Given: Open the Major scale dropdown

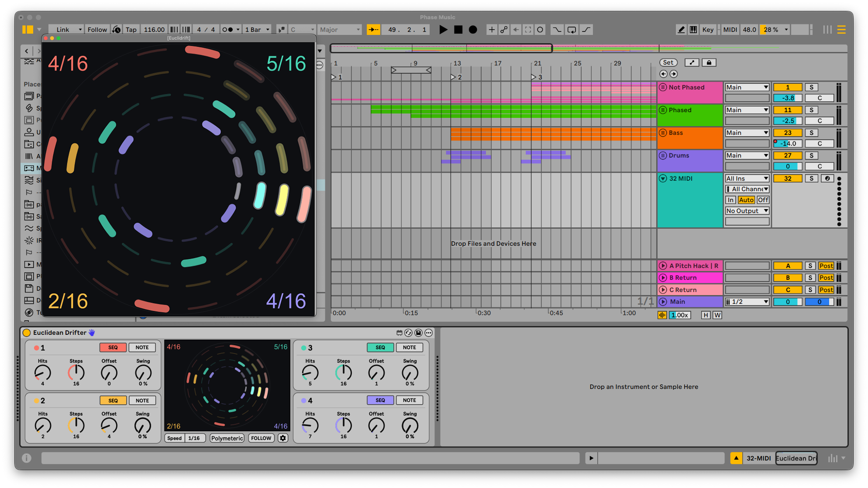Looking at the screenshot, I should (340, 30).
